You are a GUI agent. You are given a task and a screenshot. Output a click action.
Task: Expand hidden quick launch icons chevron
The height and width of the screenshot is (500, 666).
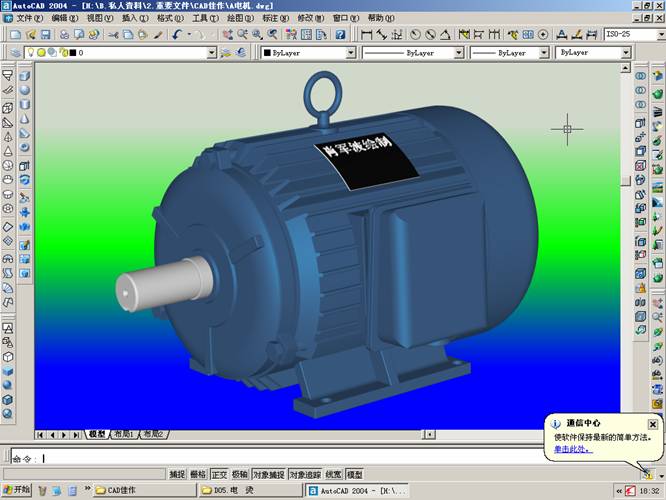point(87,488)
